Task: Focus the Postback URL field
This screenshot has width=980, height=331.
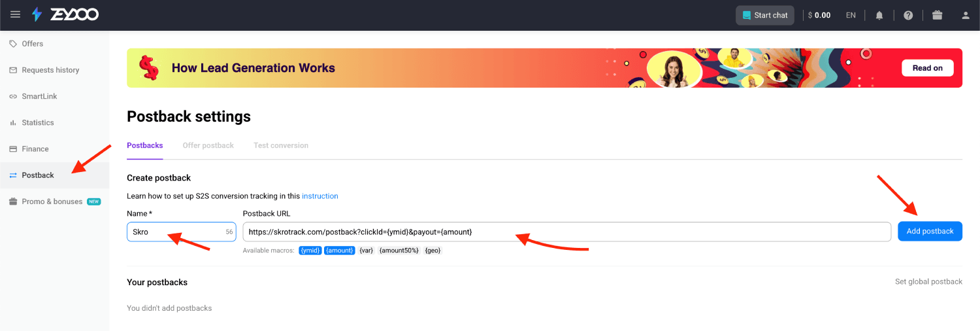Action: 567,232
